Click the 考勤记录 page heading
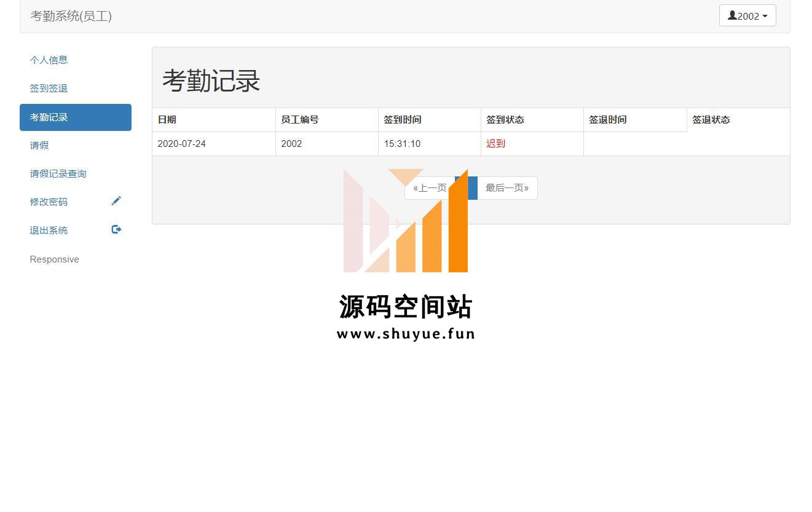The image size is (812, 512). (x=211, y=81)
